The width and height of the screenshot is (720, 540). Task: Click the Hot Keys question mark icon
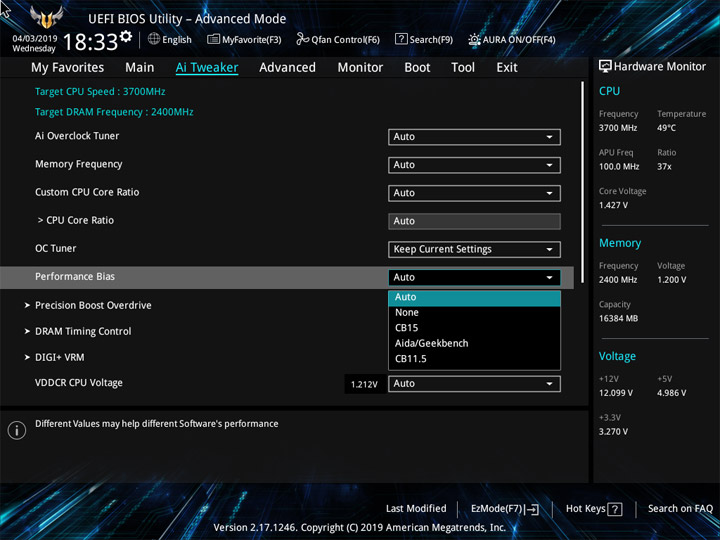coord(614,509)
